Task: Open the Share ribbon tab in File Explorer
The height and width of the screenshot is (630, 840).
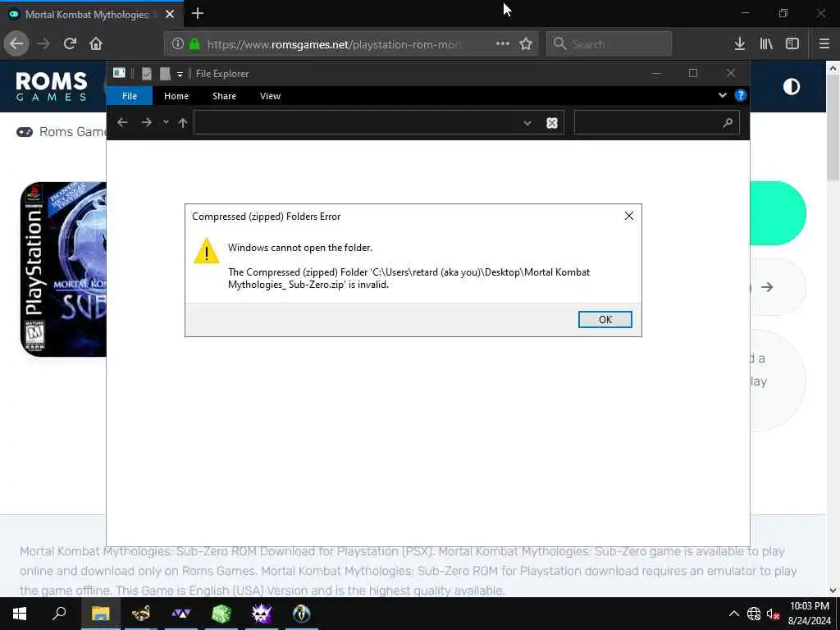Action: click(224, 96)
